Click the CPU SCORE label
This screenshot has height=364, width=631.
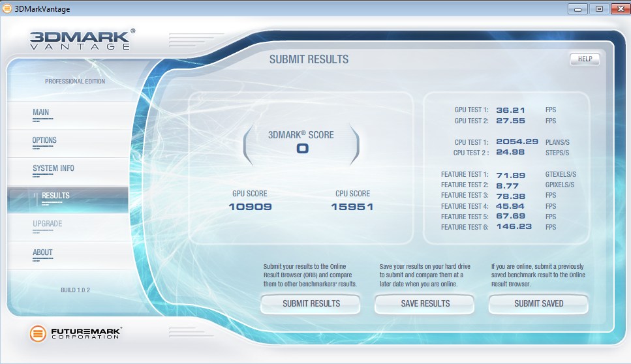pyautogui.click(x=352, y=194)
